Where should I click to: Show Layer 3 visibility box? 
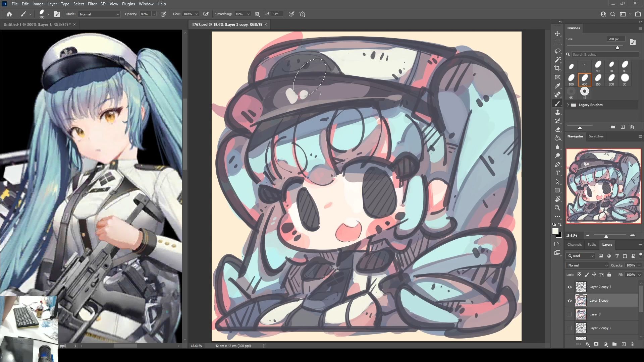tap(570, 314)
